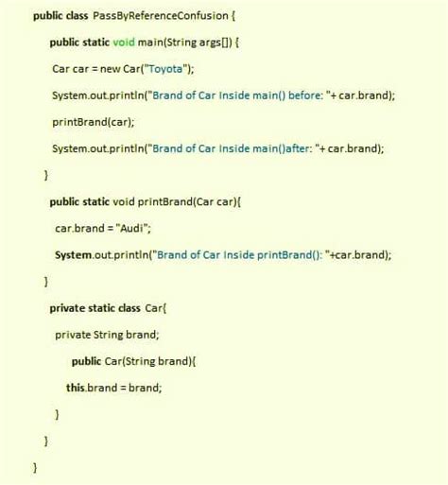The width and height of the screenshot is (448, 485).
Task: Click the 'private static class Car' declaration
Action: pyautogui.click(x=106, y=308)
